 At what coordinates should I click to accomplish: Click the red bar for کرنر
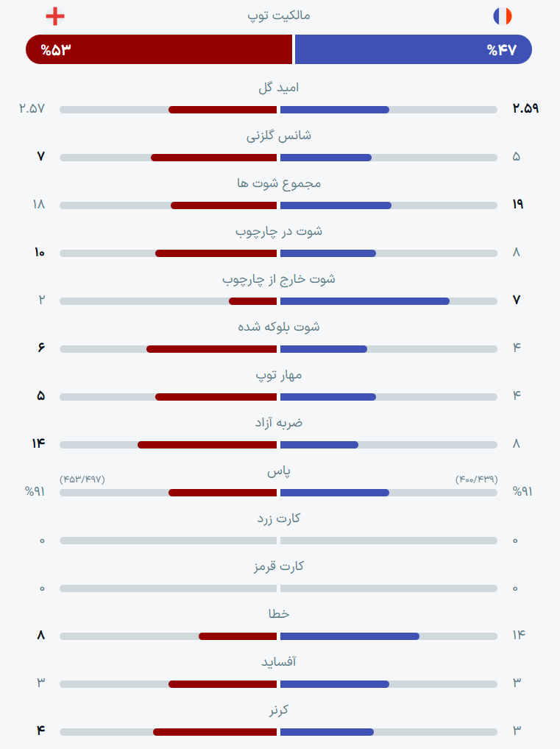215,732
